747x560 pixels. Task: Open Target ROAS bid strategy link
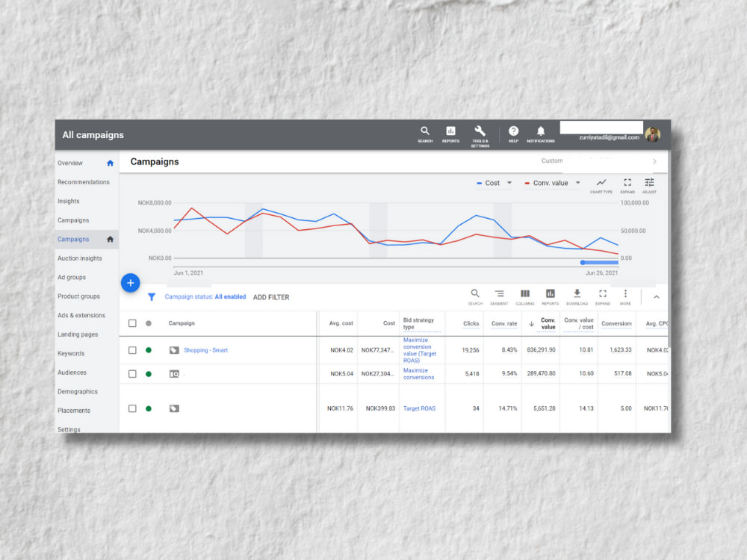[x=419, y=408]
